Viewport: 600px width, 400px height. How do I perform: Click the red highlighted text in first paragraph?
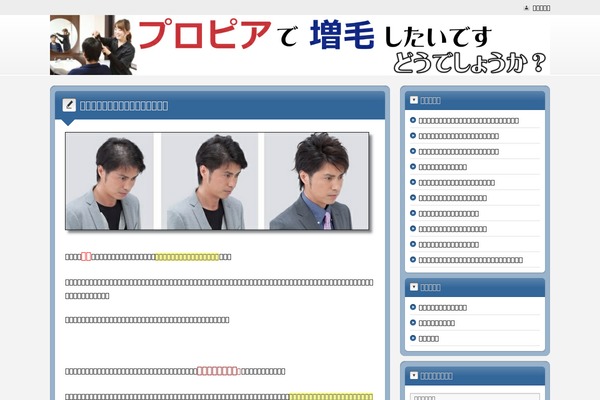(86, 256)
